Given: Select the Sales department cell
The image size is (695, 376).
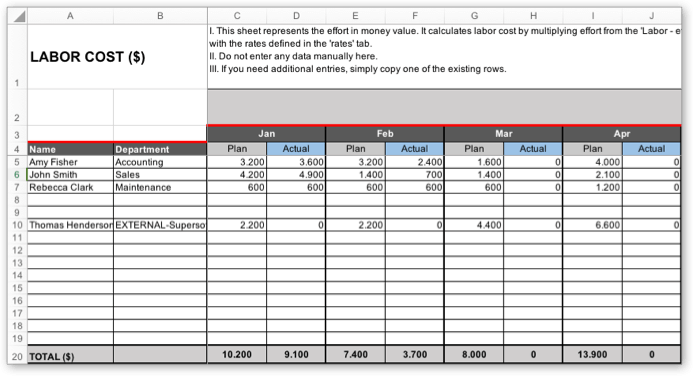Looking at the screenshot, I should point(160,175).
